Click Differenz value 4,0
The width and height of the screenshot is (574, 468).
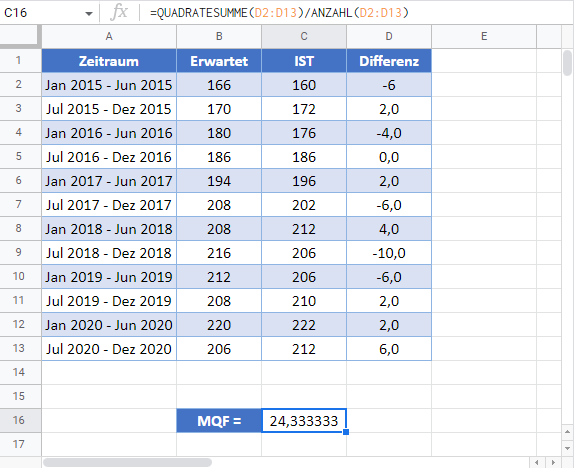(x=389, y=229)
